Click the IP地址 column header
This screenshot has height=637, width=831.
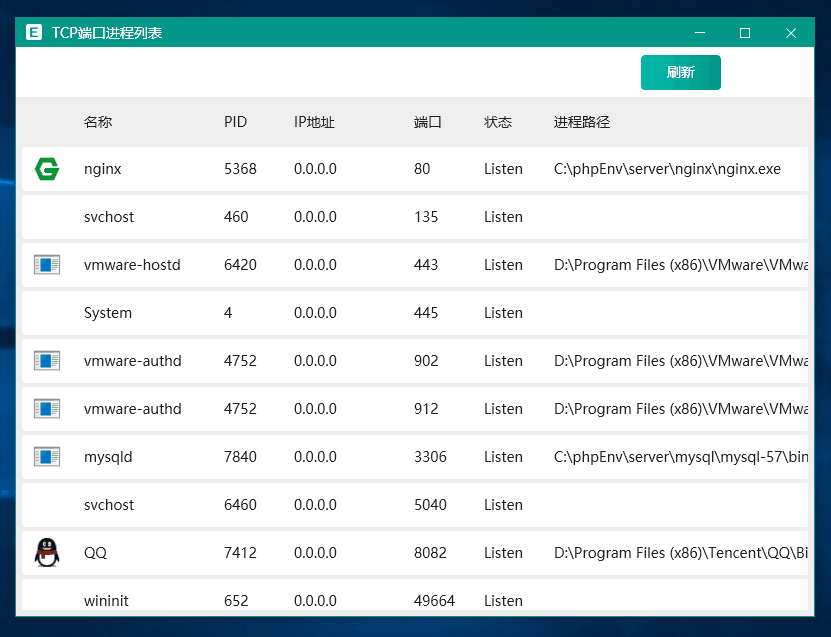coord(314,122)
